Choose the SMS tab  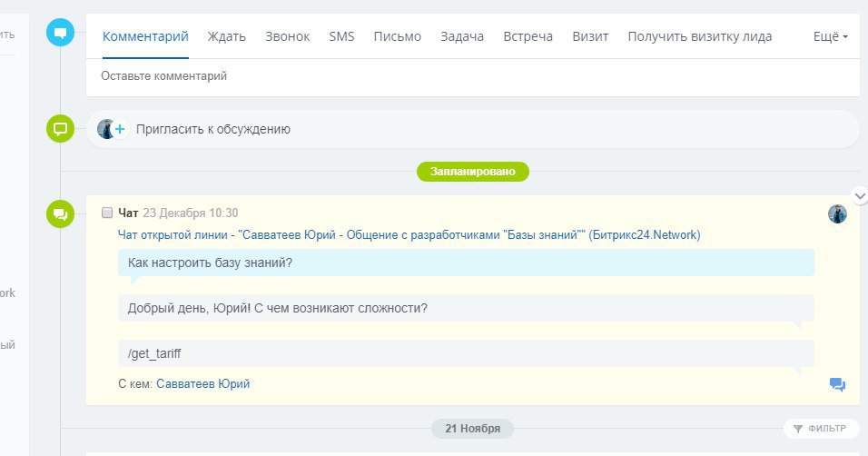(x=341, y=36)
